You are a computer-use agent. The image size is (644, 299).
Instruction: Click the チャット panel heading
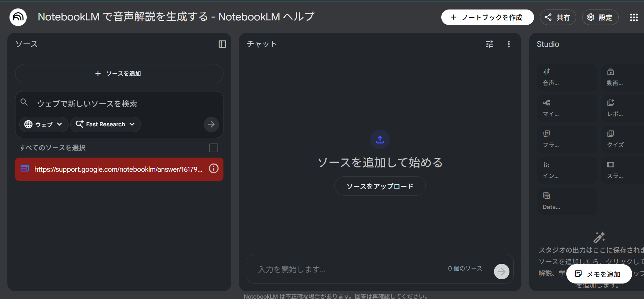262,44
